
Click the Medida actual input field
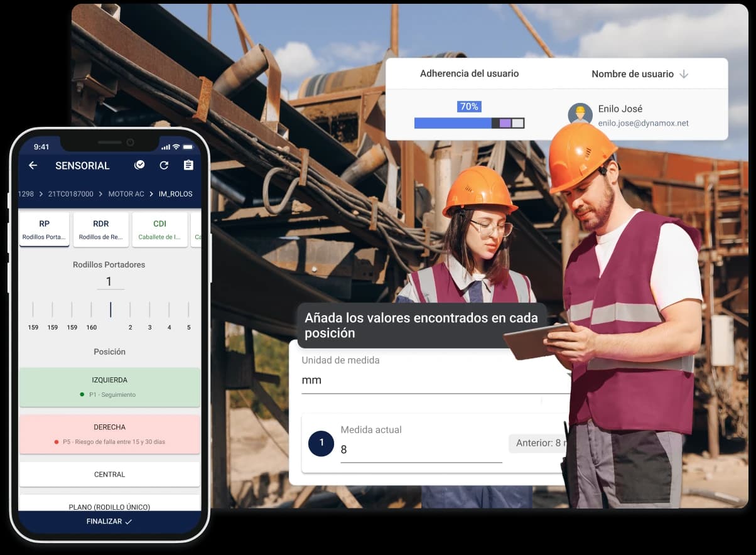(x=421, y=450)
